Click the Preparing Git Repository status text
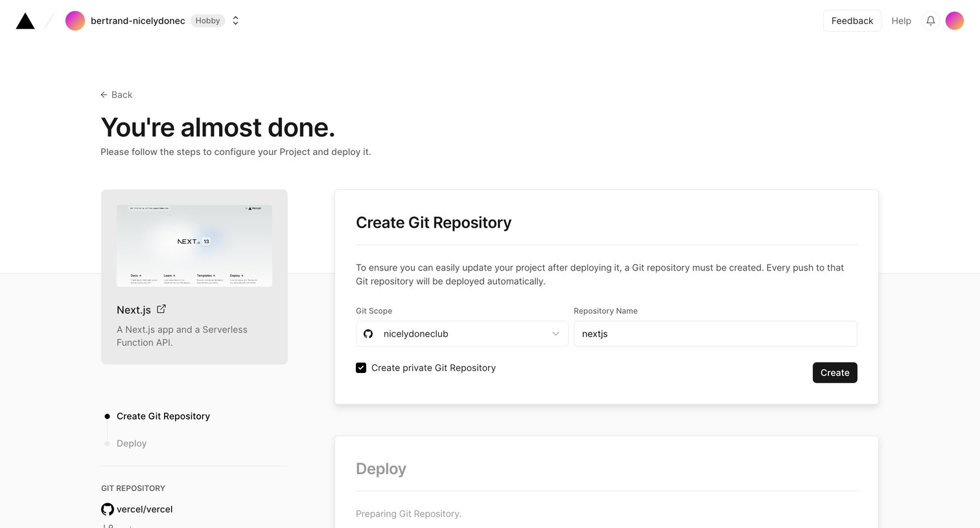Image resolution: width=980 pixels, height=528 pixels. pos(408,514)
